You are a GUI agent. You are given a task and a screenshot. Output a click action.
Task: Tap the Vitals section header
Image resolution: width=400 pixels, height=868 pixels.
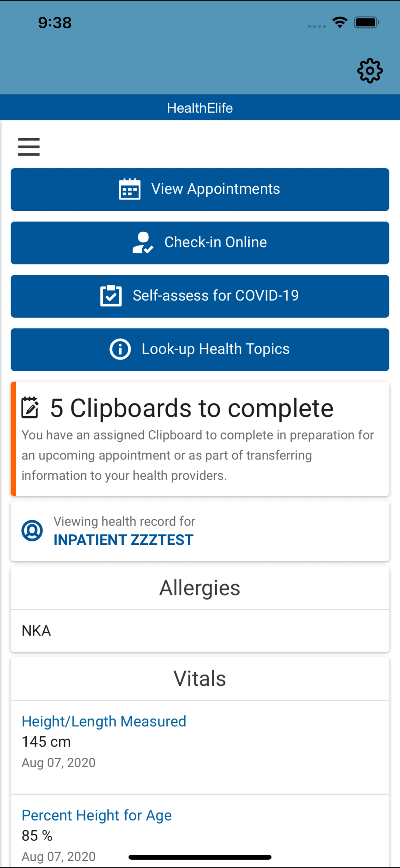[x=200, y=678]
